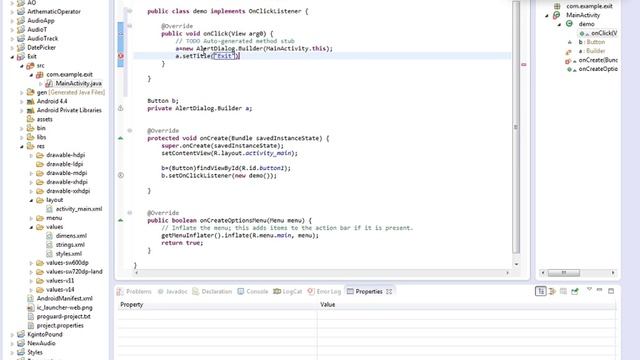Open the Declaration tab
This screenshot has width=640, height=360.
tap(212, 291)
